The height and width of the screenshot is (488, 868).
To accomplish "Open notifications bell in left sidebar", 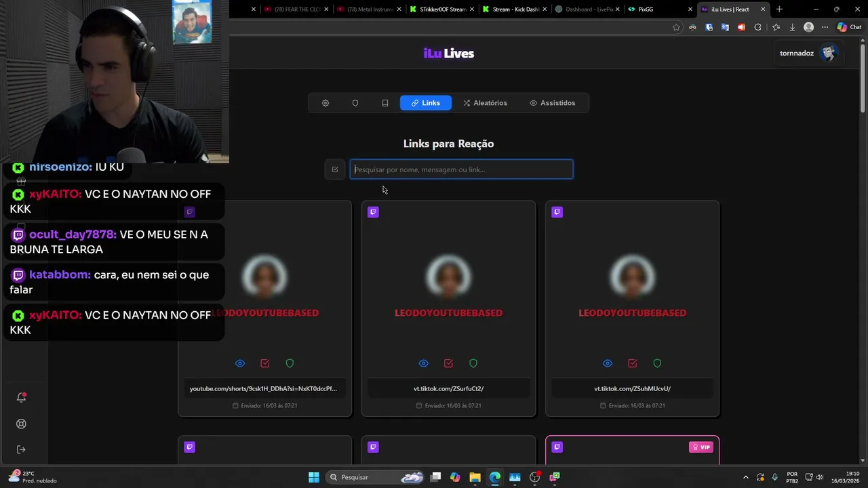I will 21,398.
